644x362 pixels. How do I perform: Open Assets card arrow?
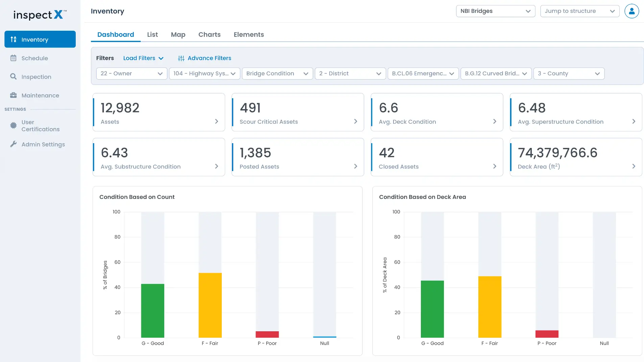click(217, 121)
